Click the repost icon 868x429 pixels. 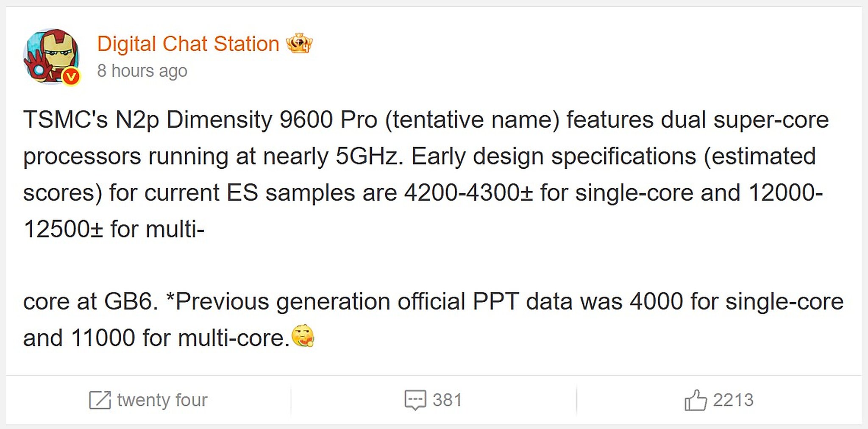[100, 400]
